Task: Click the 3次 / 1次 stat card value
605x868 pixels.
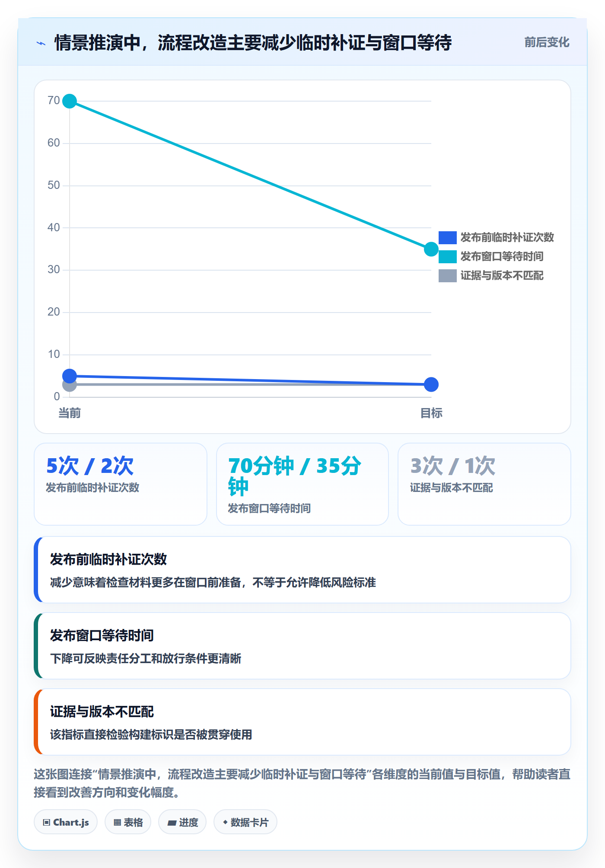Action: click(x=452, y=466)
